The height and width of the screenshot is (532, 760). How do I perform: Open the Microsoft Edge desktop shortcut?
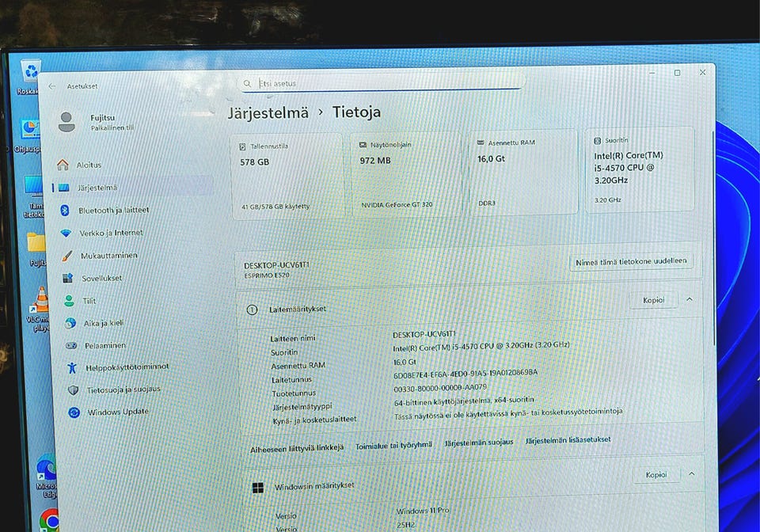point(46,476)
